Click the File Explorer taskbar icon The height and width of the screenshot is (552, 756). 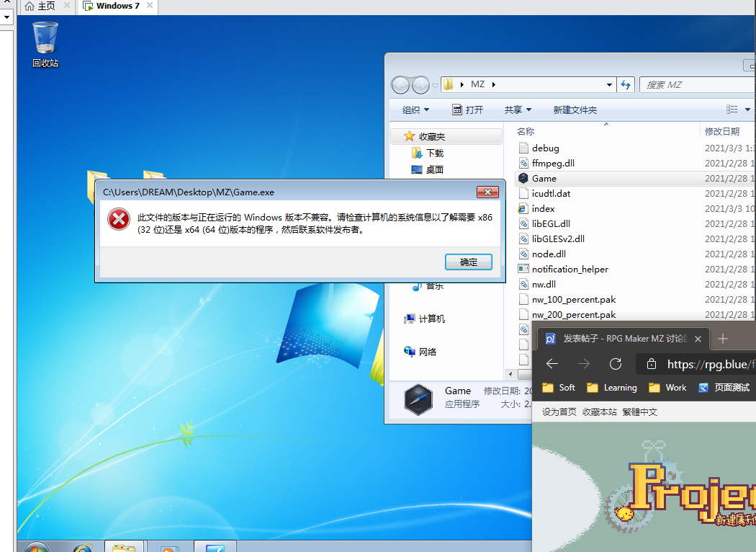124,547
